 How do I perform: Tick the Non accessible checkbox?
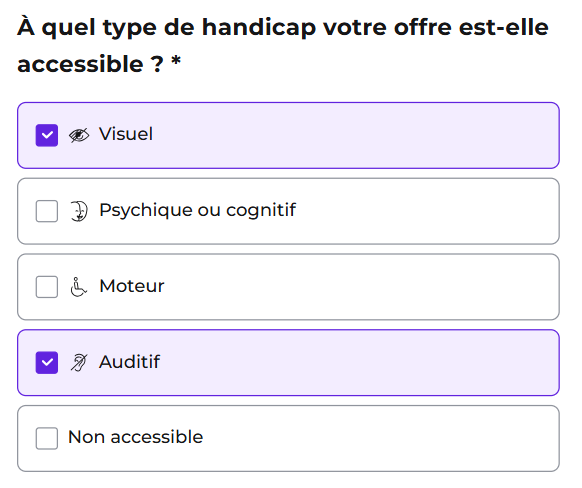click(47, 438)
